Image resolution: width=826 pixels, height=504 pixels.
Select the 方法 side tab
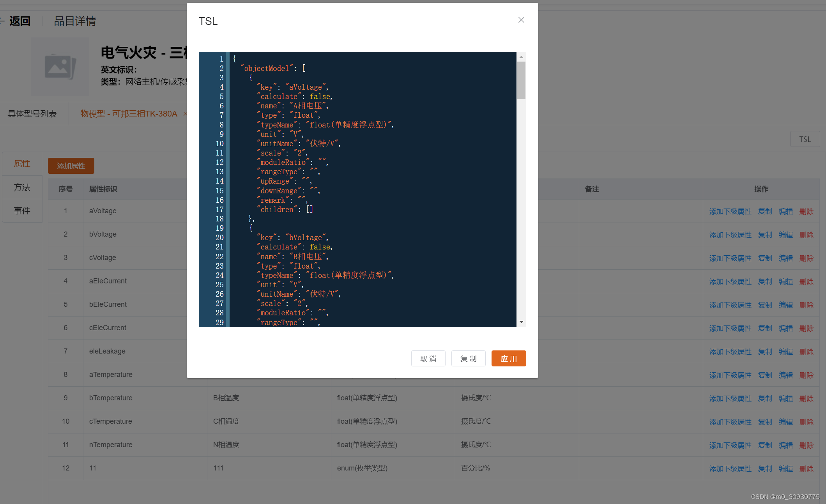point(22,187)
